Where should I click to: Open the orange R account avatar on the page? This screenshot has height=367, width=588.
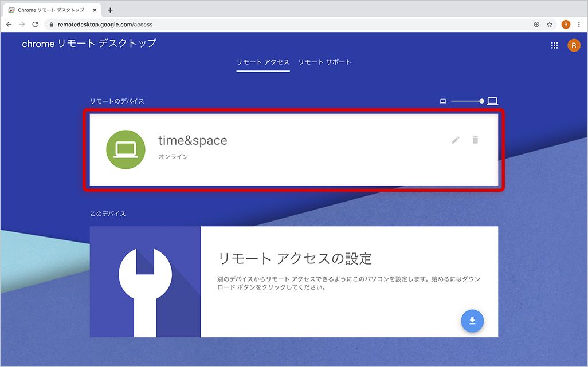[x=573, y=45]
